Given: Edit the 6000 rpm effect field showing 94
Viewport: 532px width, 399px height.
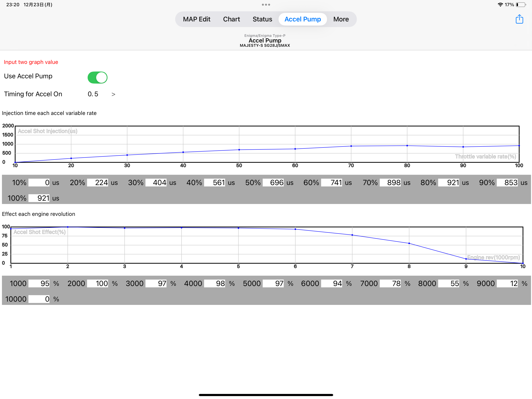Looking at the screenshot, I should [332, 283].
